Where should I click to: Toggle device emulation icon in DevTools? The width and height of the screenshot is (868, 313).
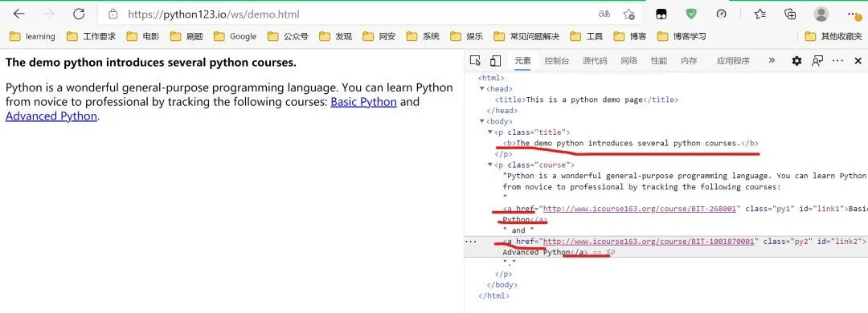click(x=495, y=61)
